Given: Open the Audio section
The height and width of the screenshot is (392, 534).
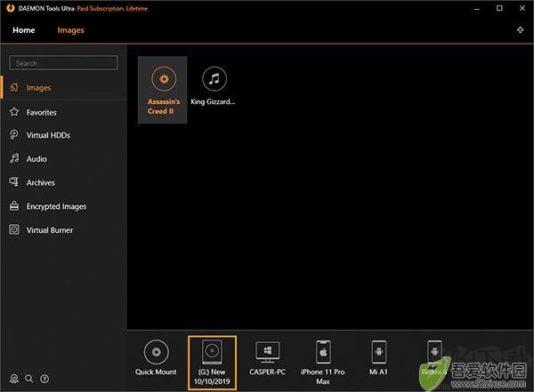Looking at the screenshot, I should [64, 158].
